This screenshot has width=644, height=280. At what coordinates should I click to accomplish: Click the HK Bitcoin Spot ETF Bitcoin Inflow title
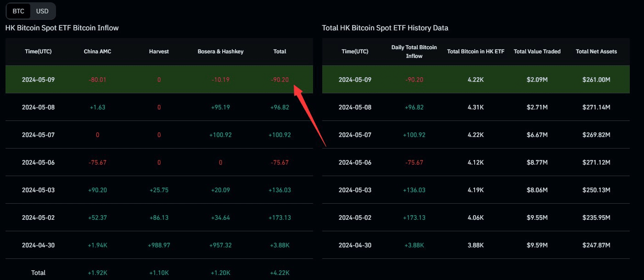coord(62,28)
